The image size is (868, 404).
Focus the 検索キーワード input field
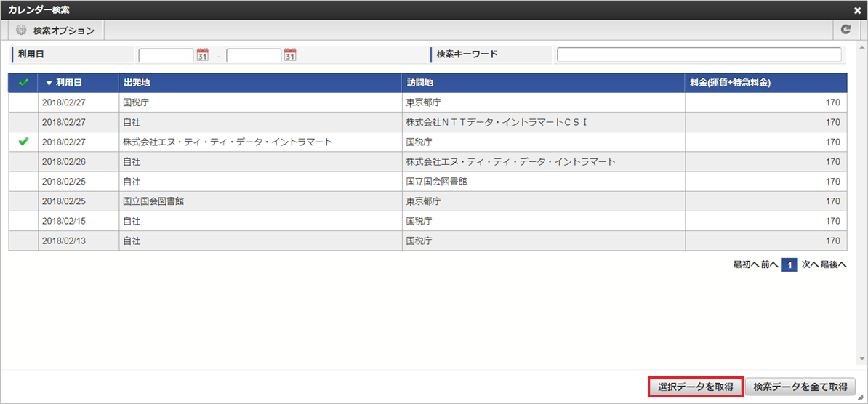click(x=699, y=54)
